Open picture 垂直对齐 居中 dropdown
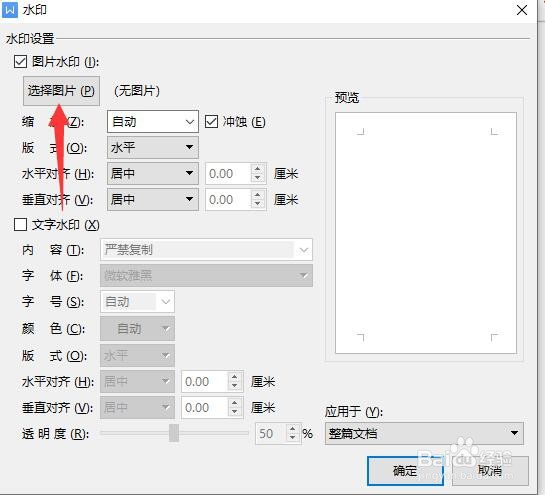This screenshot has width=545, height=495. [x=153, y=199]
